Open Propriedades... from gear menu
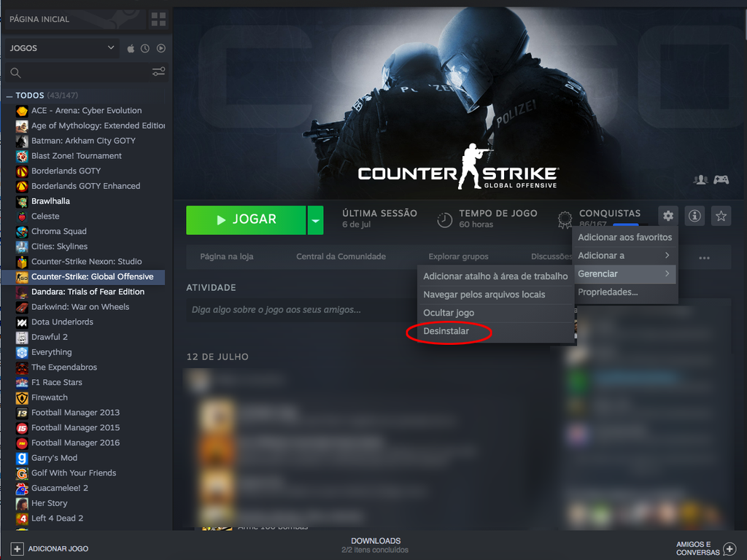Screen dimensions: 747x560 (624, 292)
